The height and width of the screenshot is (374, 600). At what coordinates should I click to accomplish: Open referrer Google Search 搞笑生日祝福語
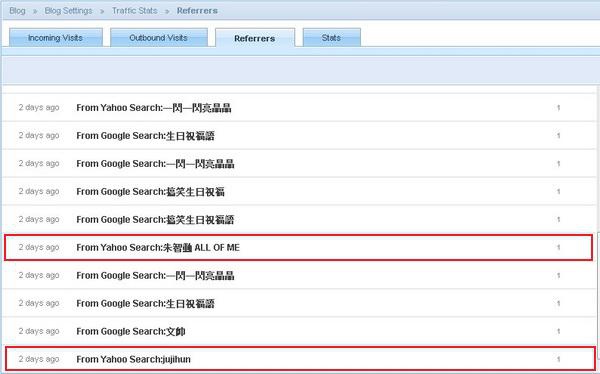[155, 220]
